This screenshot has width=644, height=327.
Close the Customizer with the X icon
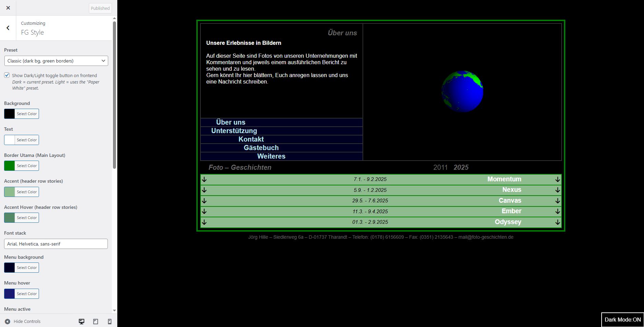pos(8,8)
